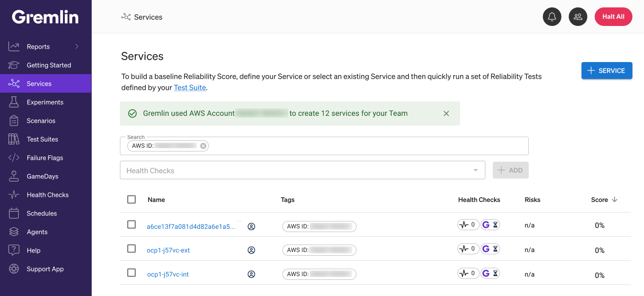This screenshot has width=644, height=296.
Task: Click into the Search field
Action: (x=324, y=146)
